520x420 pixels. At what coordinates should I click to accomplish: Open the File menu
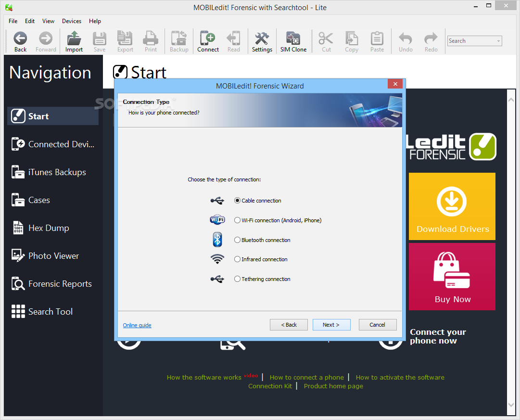pyautogui.click(x=13, y=21)
